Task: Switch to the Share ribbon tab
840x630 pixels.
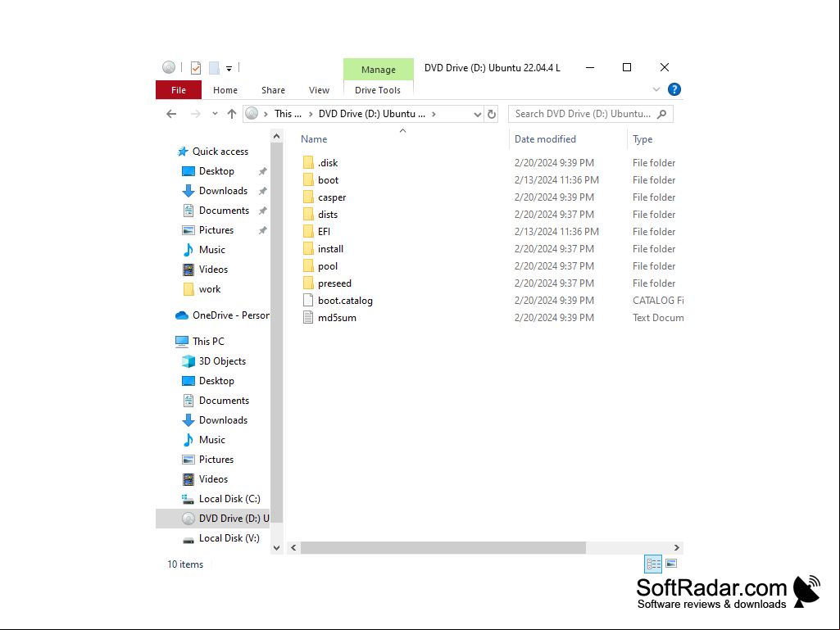Action: click(273, 90)
